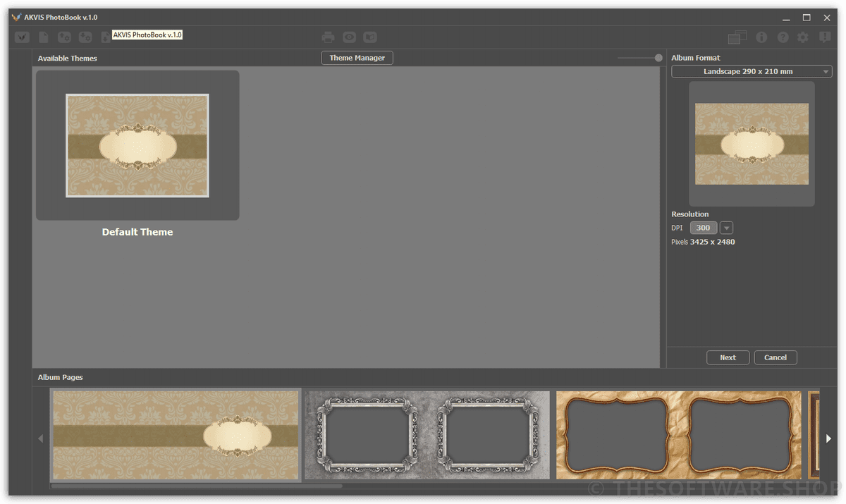This screenshot has width=846, height=504.
Task: Click the Album Pages horizontal scrollbar
Action: 197,486
